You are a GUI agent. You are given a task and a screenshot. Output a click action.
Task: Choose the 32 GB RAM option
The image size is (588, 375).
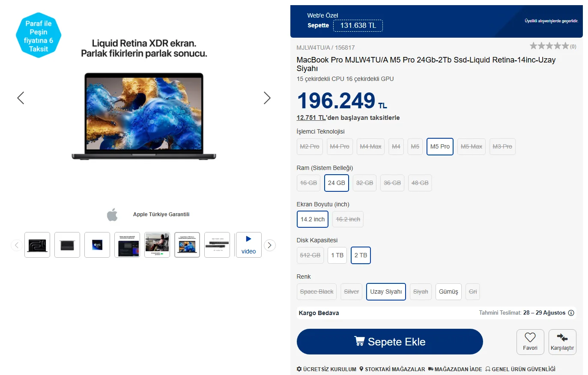pyautogui.click(x=364, y=183)
